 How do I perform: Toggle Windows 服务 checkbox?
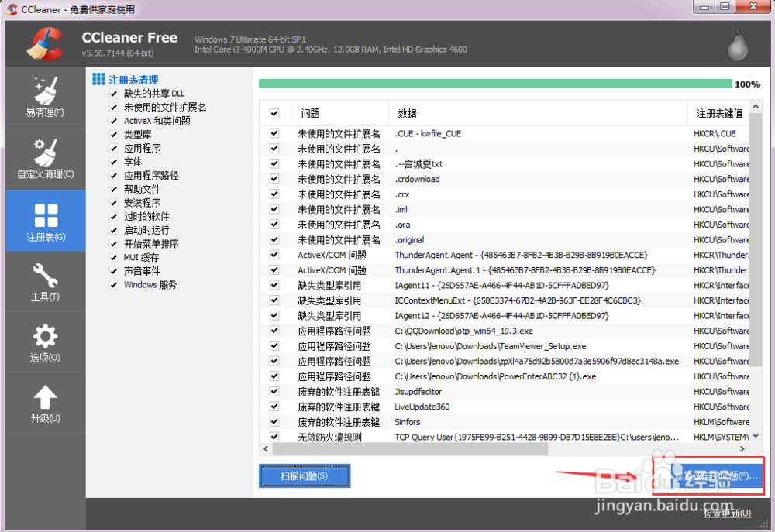tap(114, 285)
